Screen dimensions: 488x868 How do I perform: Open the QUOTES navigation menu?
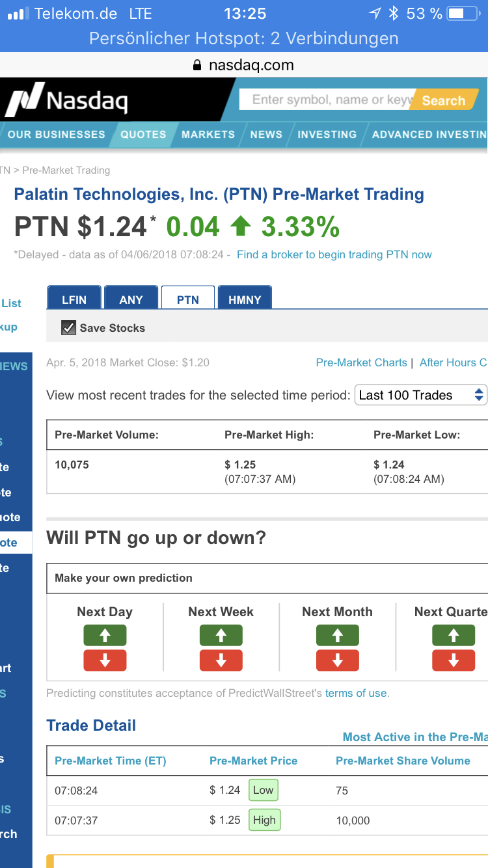click(143, 135)
